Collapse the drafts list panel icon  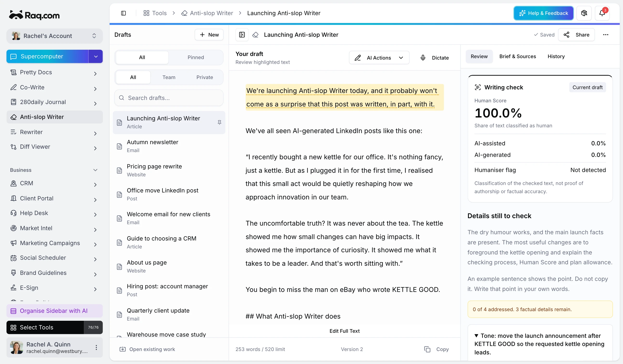[242, 35]
